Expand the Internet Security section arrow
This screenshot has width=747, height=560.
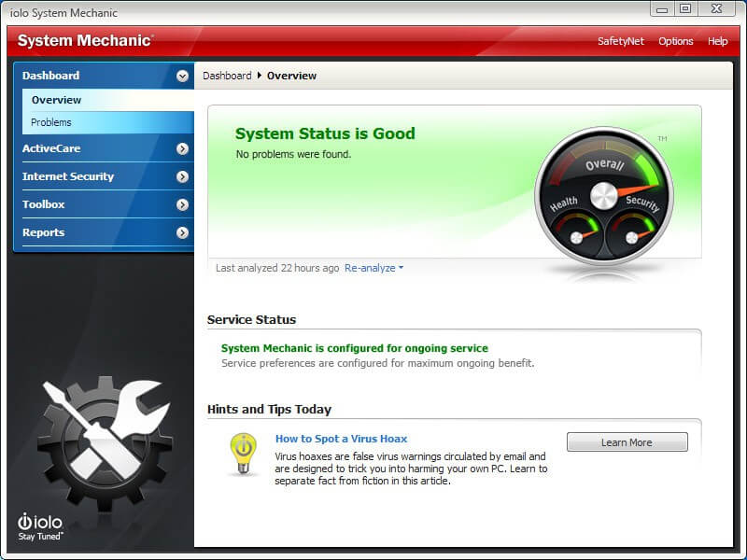(182, 176)
